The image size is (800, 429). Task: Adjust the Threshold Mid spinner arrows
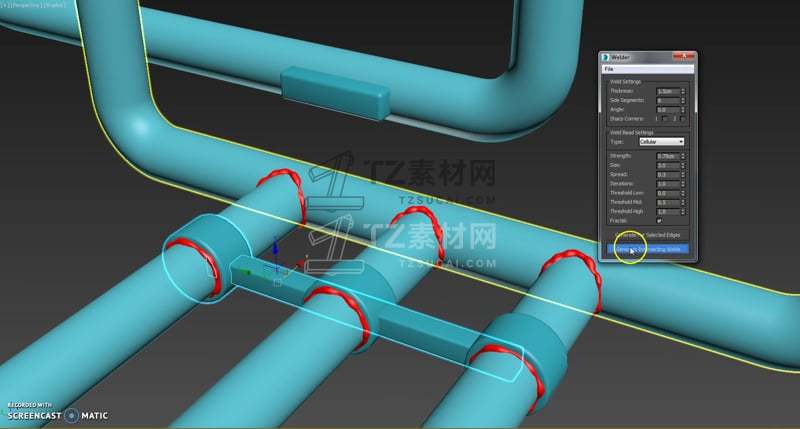click(x=683, y=203)
